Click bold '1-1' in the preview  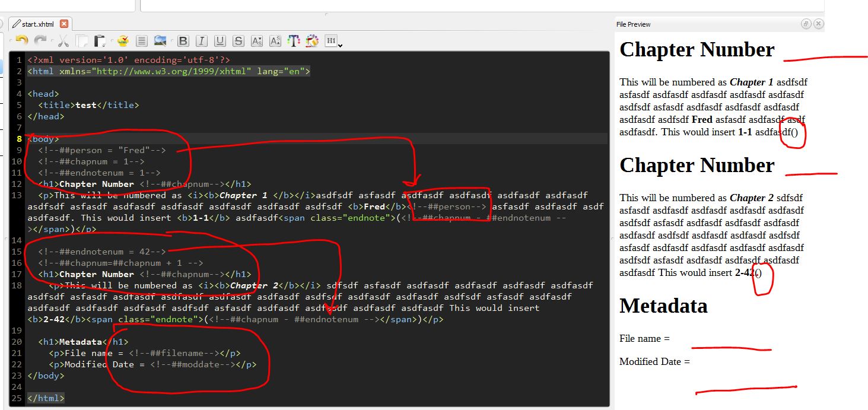tap(745, 132)
